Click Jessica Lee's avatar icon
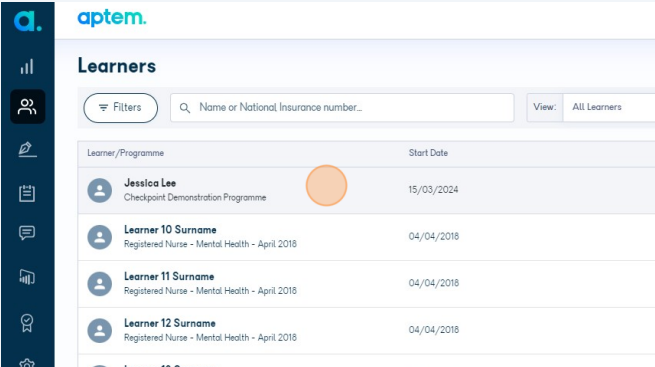 point(99,190)
